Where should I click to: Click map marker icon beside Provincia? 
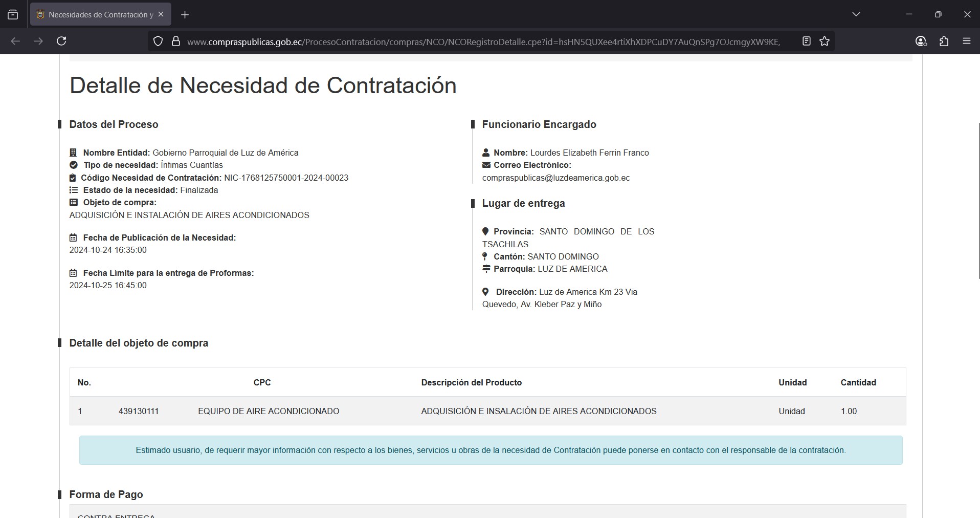tap(485, 231)
